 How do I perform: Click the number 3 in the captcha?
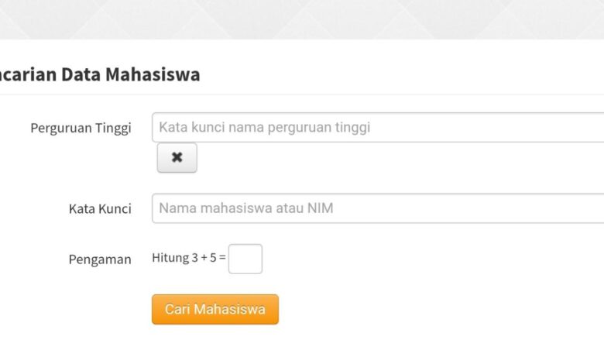194,258
